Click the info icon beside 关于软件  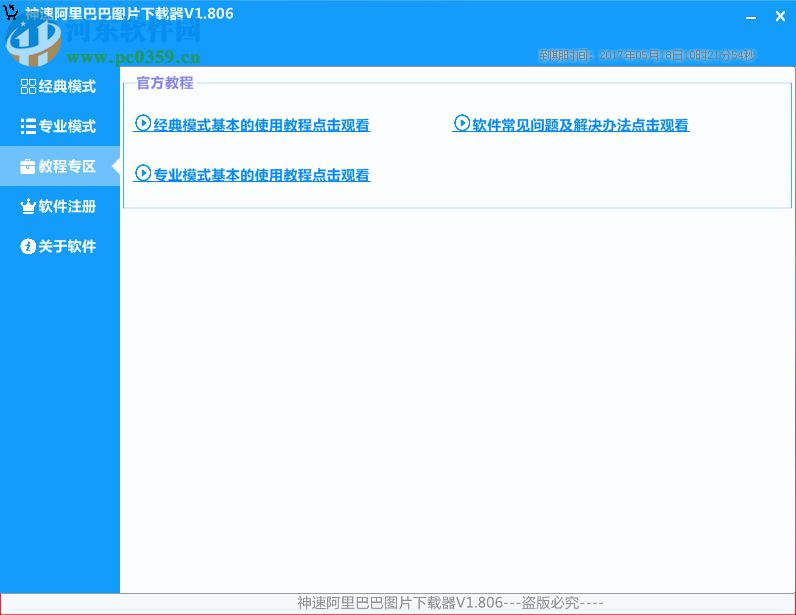click(28, 246)
